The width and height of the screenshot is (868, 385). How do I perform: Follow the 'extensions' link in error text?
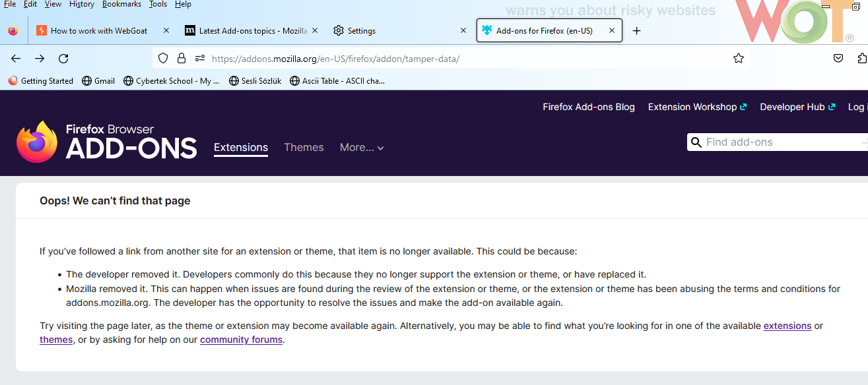pyautogui.click(x=787, y=326)
